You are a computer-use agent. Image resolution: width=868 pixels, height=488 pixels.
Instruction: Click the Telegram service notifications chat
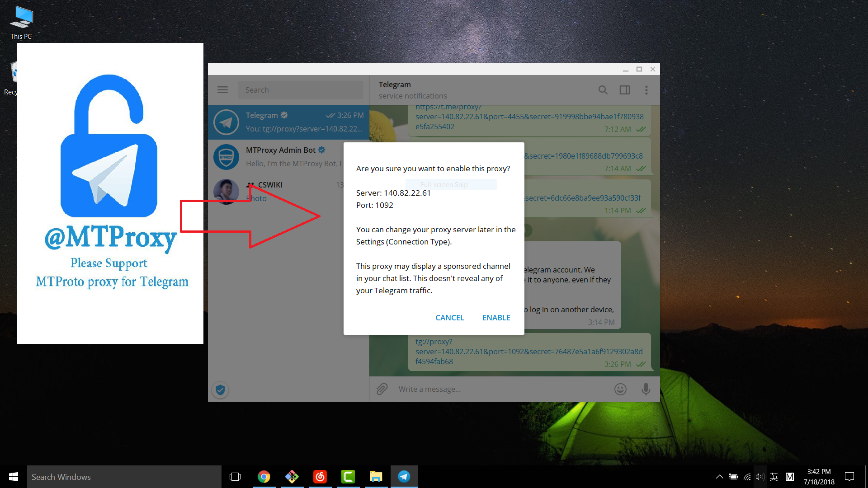pyautogui.click(x=289, y=122)
